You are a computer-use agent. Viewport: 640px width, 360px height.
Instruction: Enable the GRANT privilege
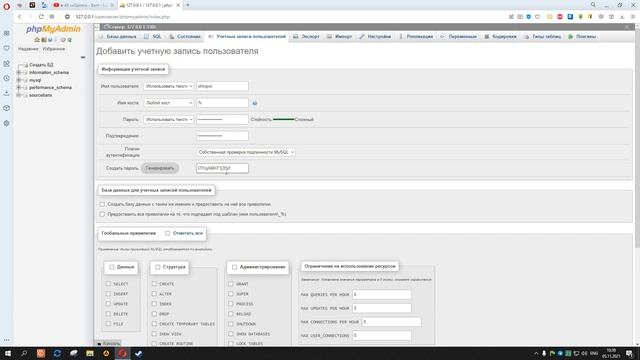(x=231, y=284)
